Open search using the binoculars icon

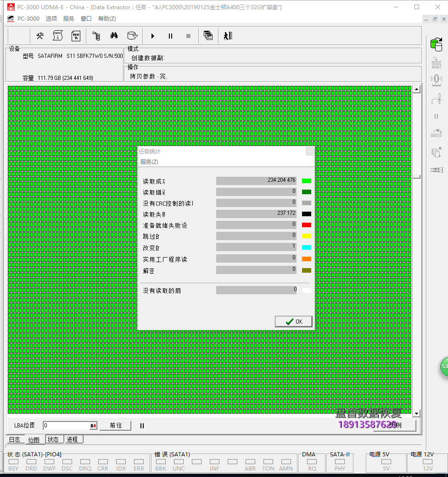pyautogui.click(x=114, y=35)
